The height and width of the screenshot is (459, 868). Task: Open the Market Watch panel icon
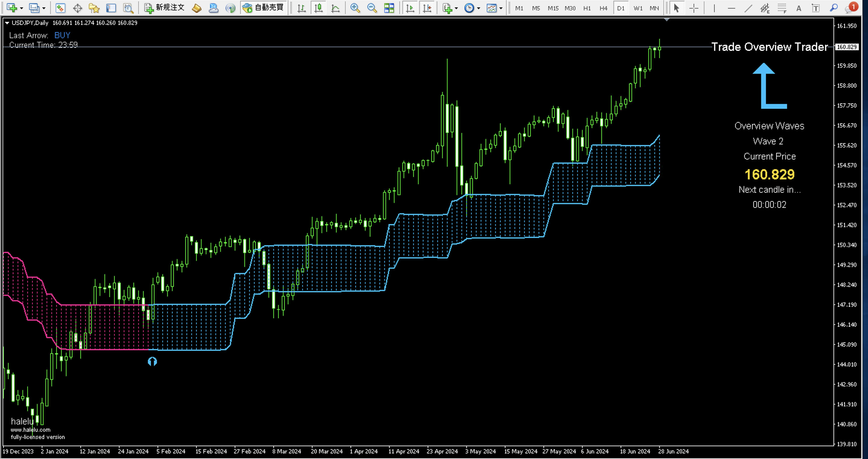tap(60, 8)
